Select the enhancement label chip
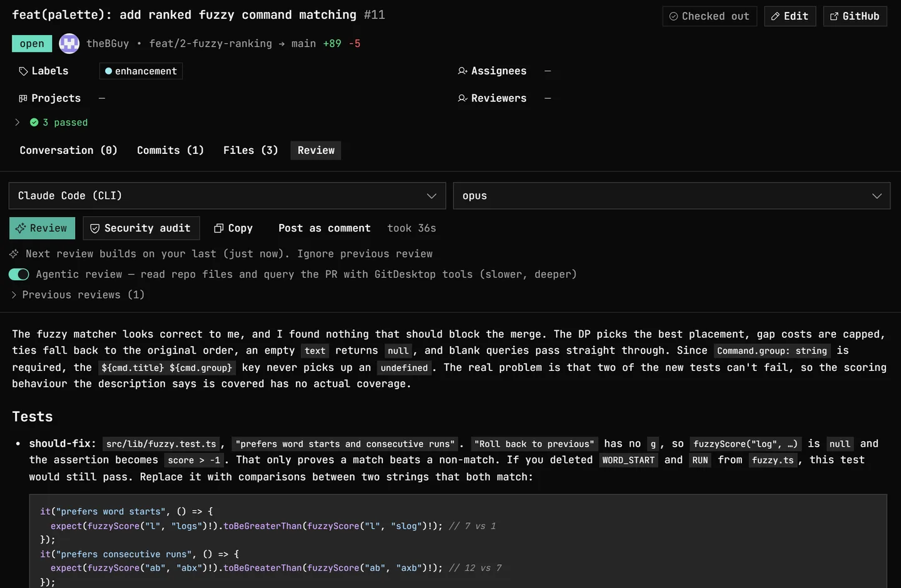The height and width of the screenshot is (588, 901). click(x=141, y=71)
